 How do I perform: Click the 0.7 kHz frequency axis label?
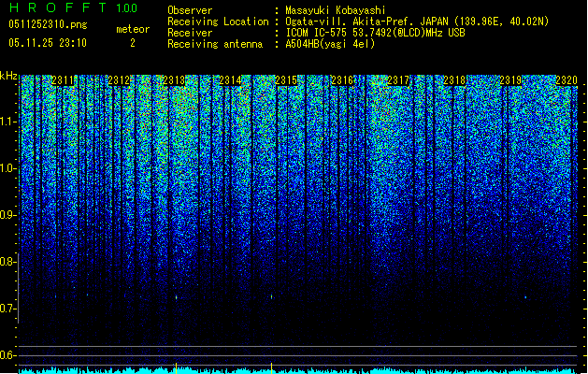point(7,309)
